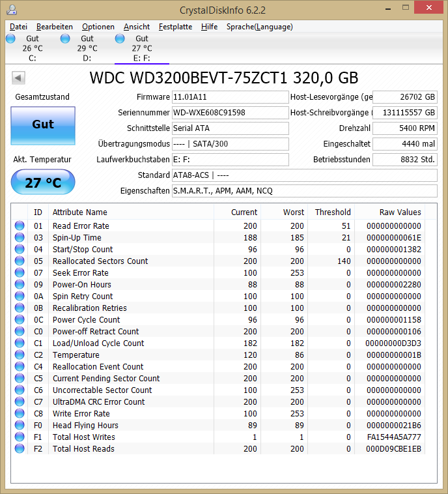Viewport: 448px width, 494px height.
Task: Click status orb for UltraDMA CRC Error Count
Action: tap(20, 401)
